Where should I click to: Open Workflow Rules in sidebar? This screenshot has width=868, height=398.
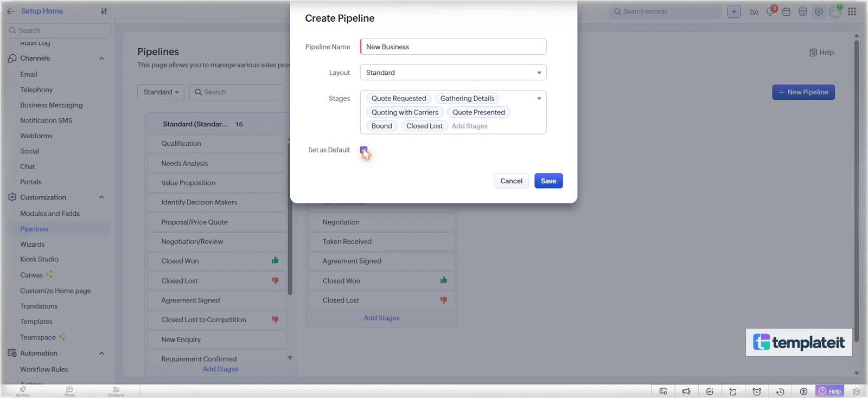(x=44, y=369)
